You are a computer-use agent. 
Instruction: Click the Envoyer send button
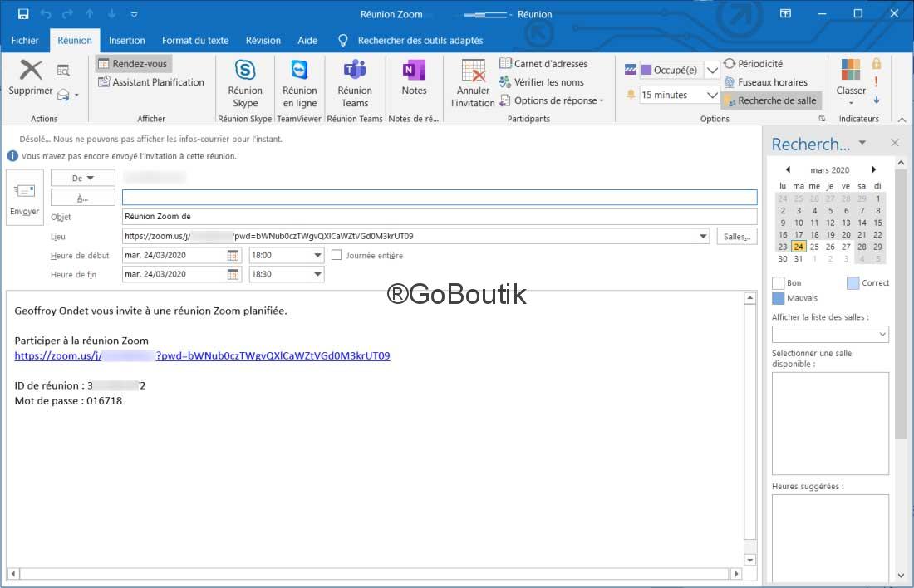coord(24,197)
